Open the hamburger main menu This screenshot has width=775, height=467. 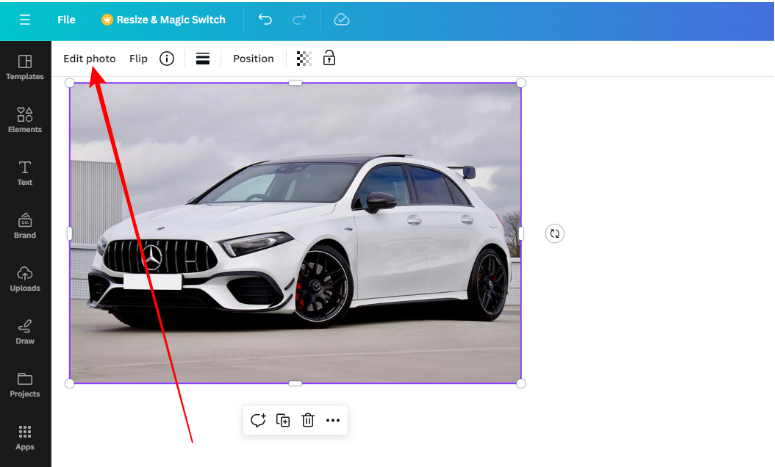(25, 20)
